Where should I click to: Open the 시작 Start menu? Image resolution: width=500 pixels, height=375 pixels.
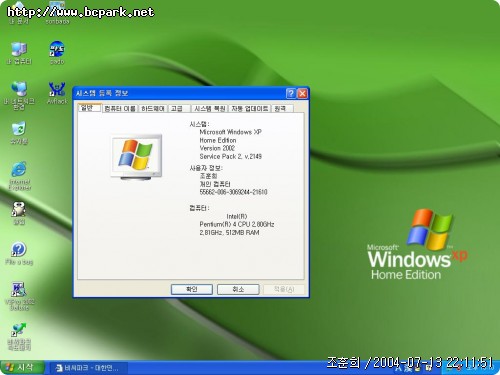(22, 367)
